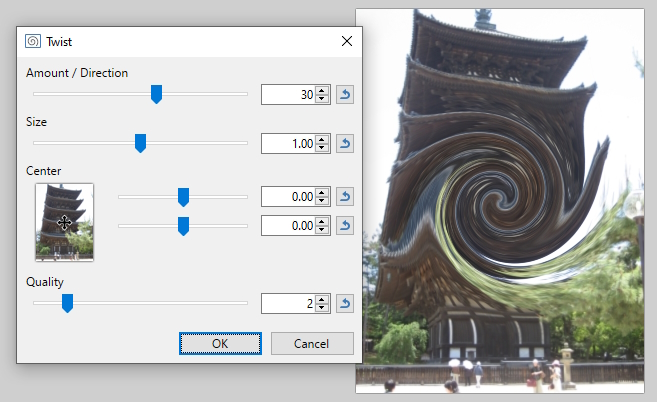Click the Size slider handle
Image resolution: width=657 pixels, height=402 pixels.
click(x=140, y=143)
